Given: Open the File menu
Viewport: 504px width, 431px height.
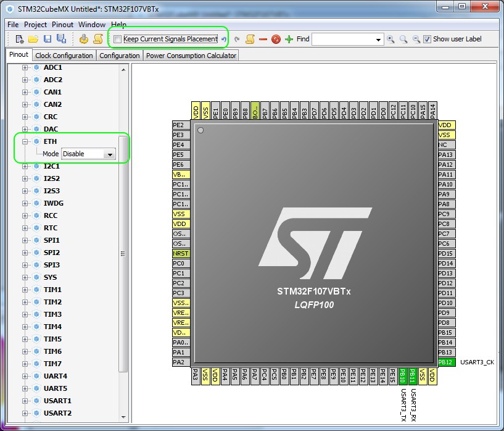Looking at the screenshot, I should tap(13, 25).
